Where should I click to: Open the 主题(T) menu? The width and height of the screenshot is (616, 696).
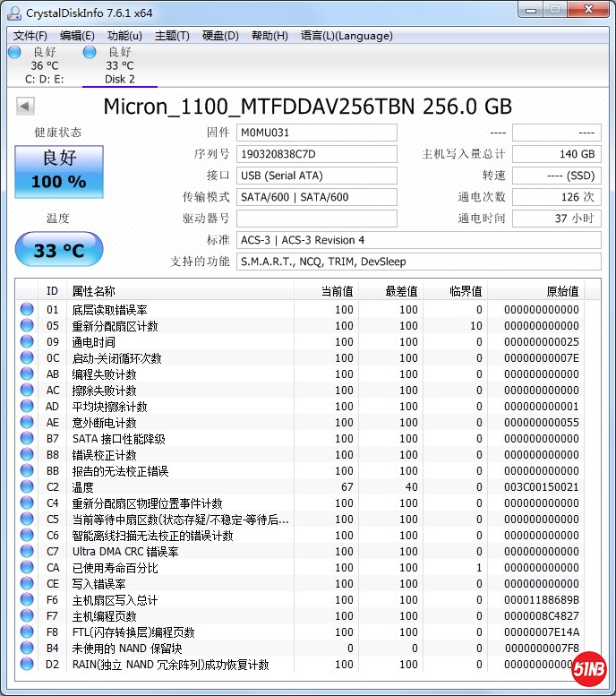(x=172, y=36)
